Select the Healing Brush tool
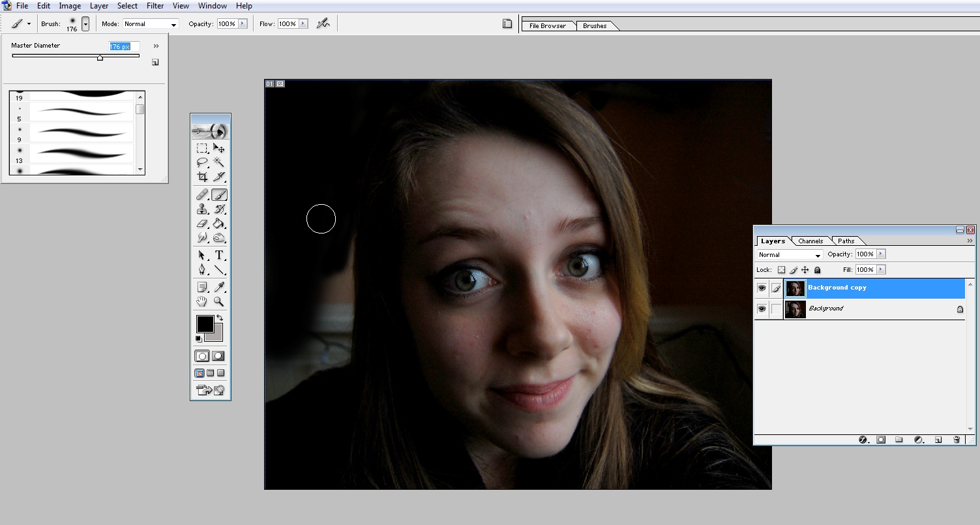 [x=202, y=195]
